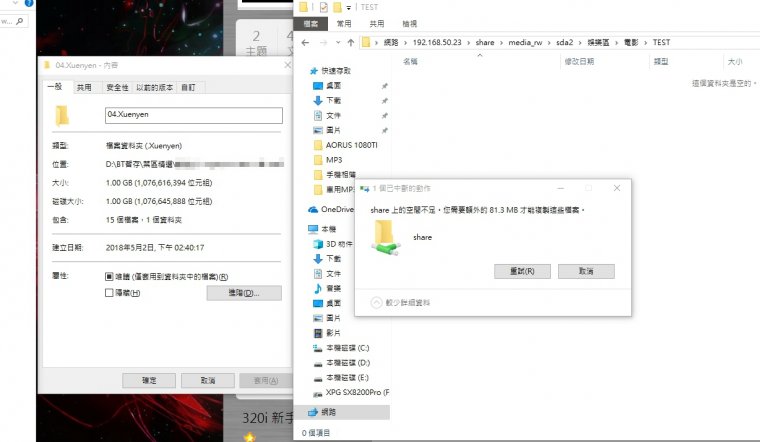This screenshot has width=760, height=442.
Task: Click the OneDrive cloud icon in the sidebar
Action: coord(313,209)
